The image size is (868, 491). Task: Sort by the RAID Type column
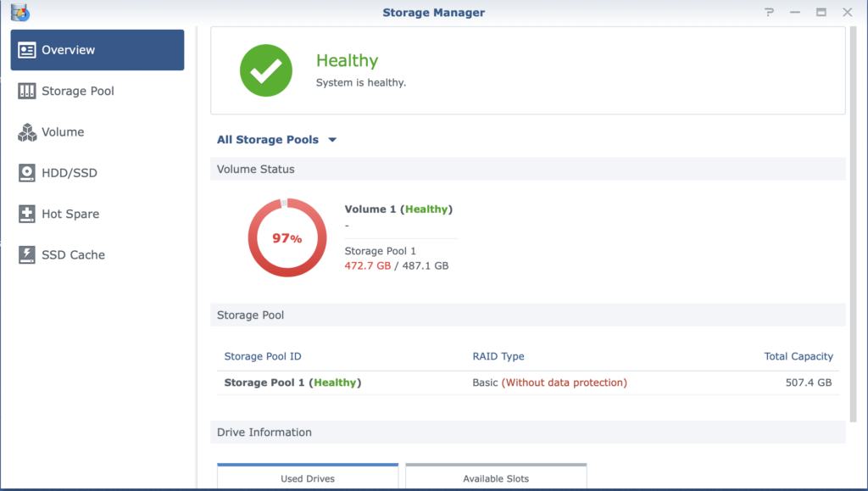498,357
